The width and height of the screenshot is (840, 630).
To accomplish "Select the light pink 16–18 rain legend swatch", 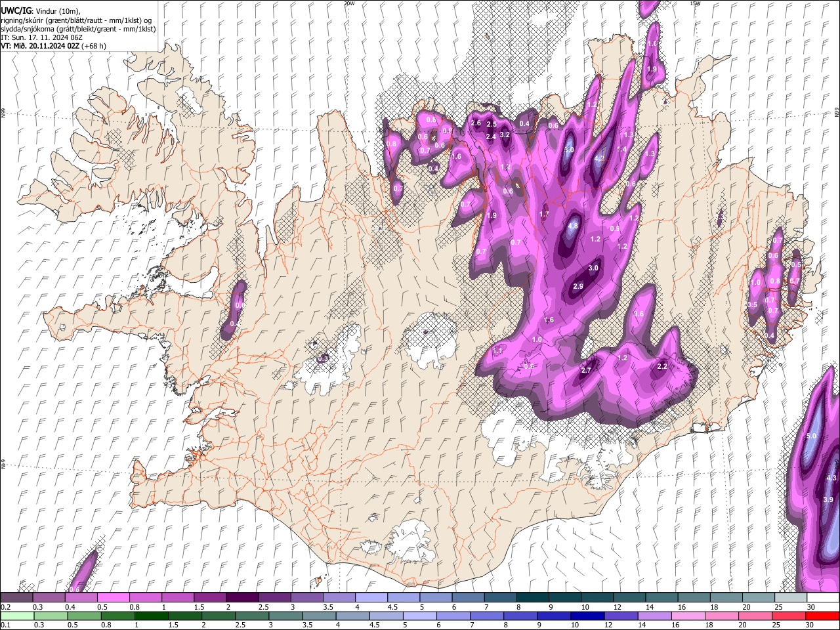I will coord(688,616).
